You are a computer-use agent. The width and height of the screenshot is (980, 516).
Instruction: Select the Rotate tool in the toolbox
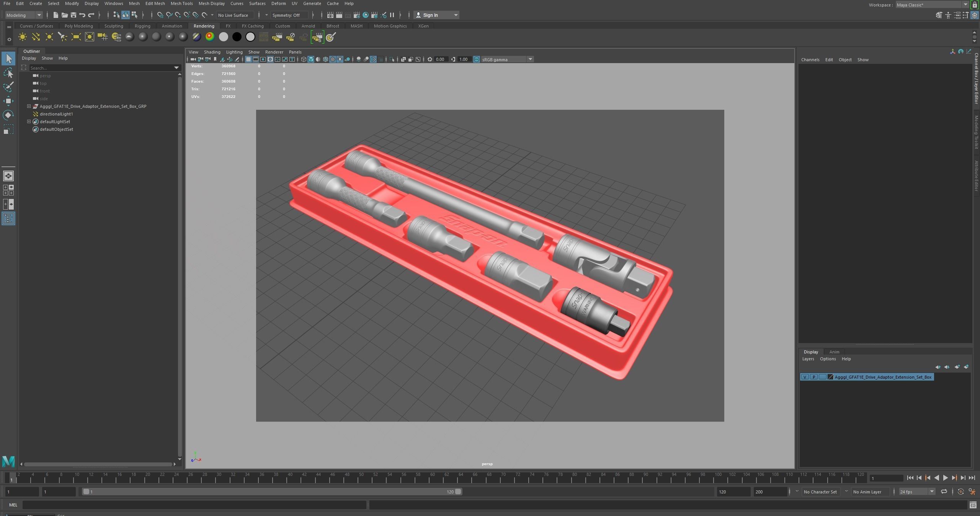(8, 115)
